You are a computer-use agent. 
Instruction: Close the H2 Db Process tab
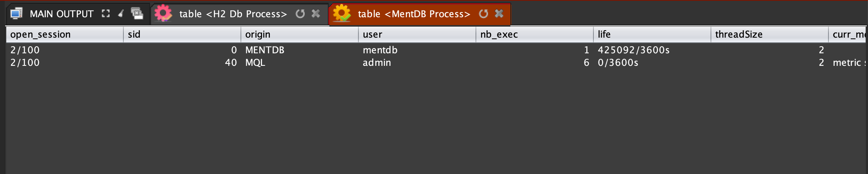click(316, 14)
